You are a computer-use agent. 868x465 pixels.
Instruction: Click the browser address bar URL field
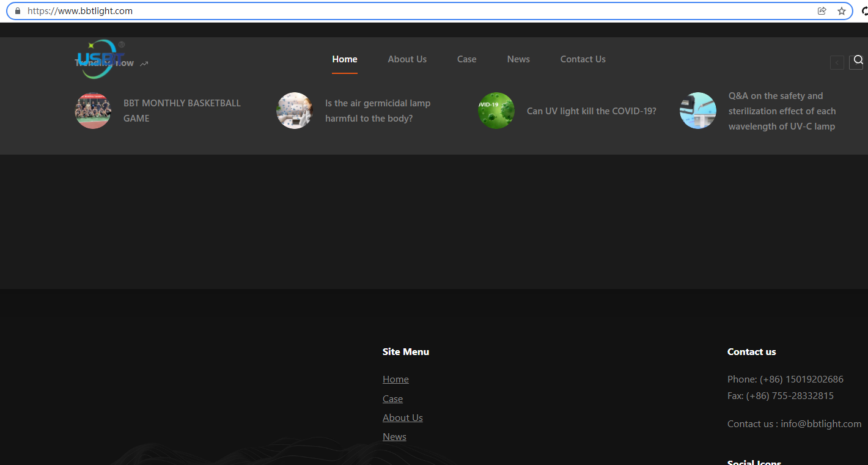click(x=367, y=11)
